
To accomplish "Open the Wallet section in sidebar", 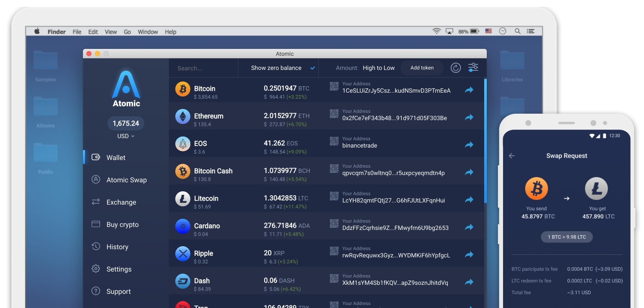I will tap(116, 157).
